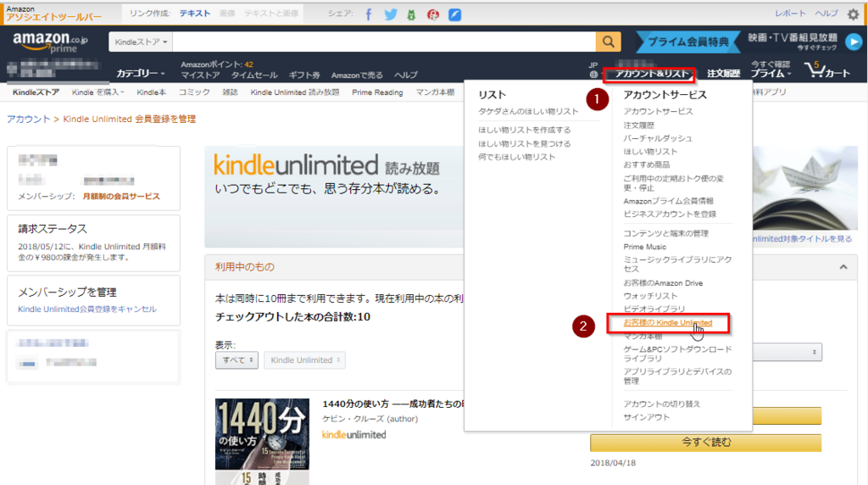Click the blue pencil share icon

(x=454, y=15)
